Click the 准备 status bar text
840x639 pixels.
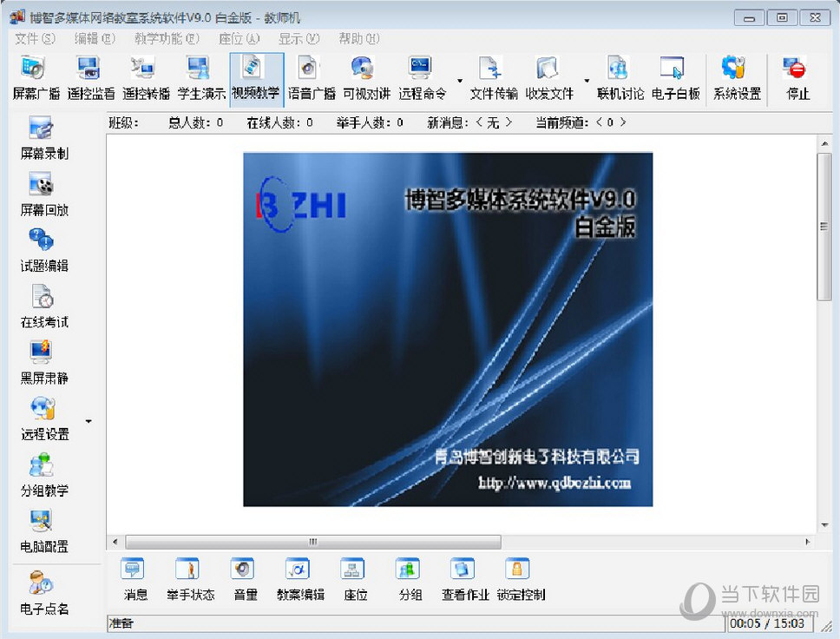[x=121, y=623]
